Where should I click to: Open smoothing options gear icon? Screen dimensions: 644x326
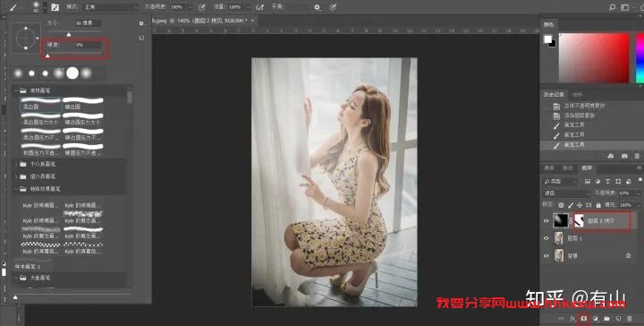pyautogui.click(x=317, y=7)
